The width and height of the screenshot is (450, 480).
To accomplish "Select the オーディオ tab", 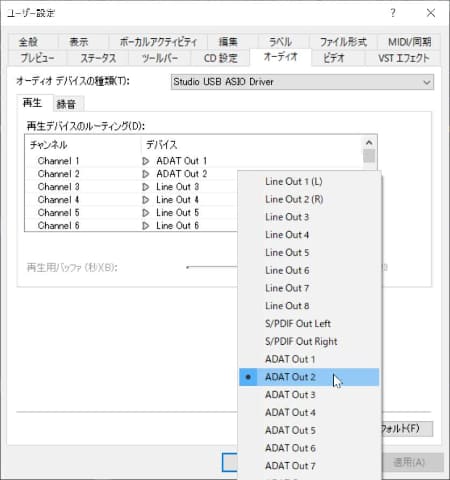I will 280,57.
